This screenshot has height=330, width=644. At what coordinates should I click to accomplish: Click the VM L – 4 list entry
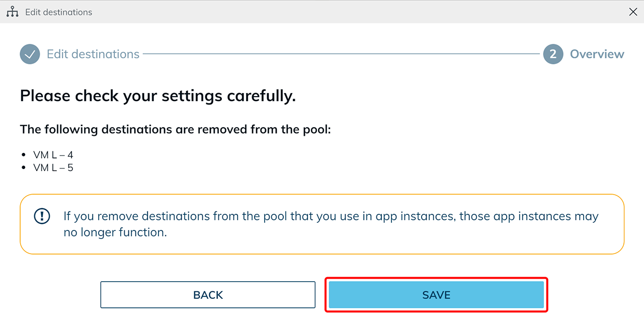click(x=53, y=155)
